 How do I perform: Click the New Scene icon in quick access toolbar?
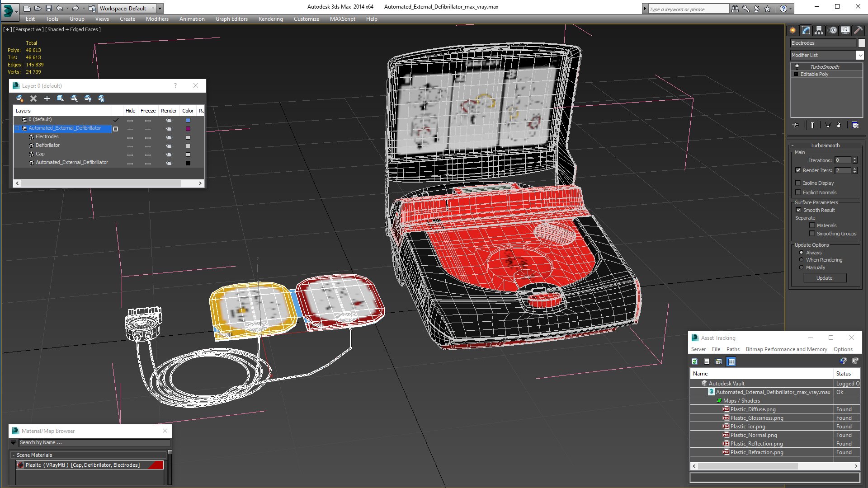27,8
